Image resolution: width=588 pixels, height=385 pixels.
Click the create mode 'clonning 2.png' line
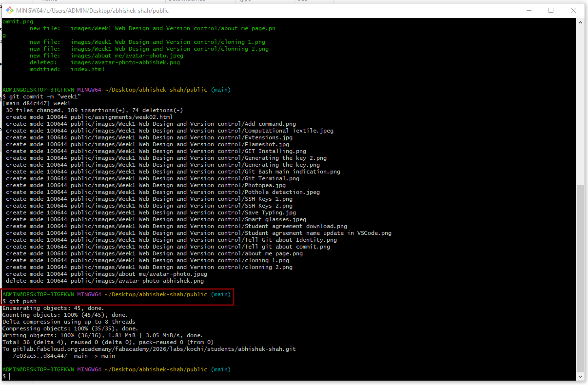tap(149, 267)
